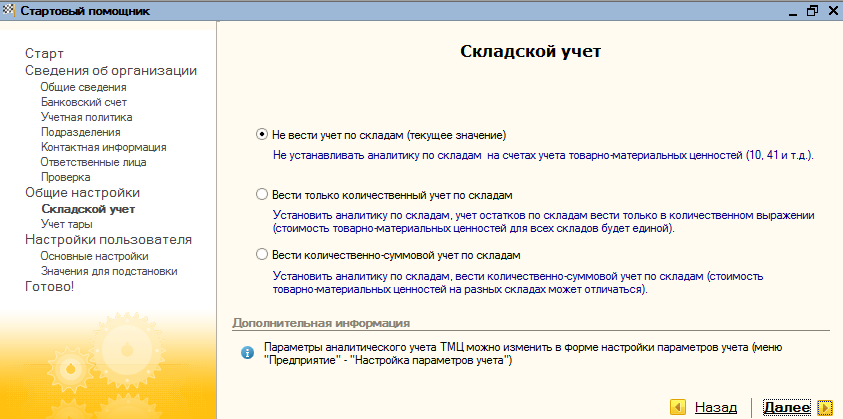Go to the 'Старт' step
This screenshot has height=419, width=843.
(45, 53)
